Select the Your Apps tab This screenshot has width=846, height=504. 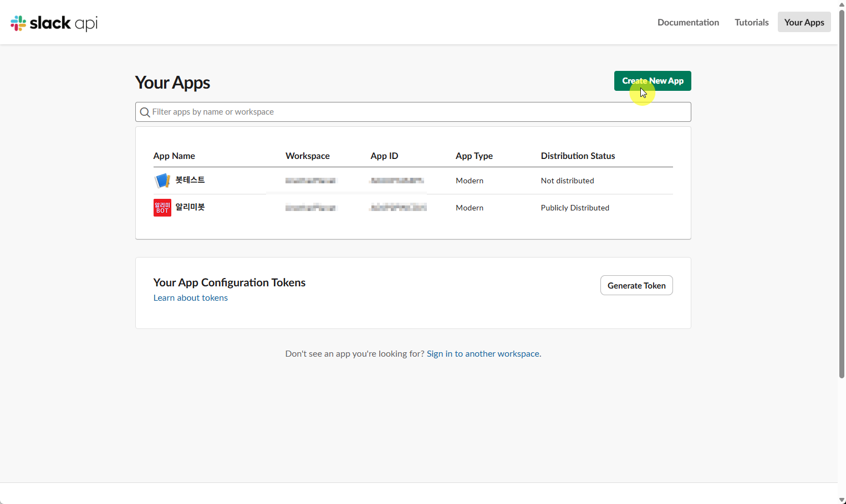[x=804, y=22]
